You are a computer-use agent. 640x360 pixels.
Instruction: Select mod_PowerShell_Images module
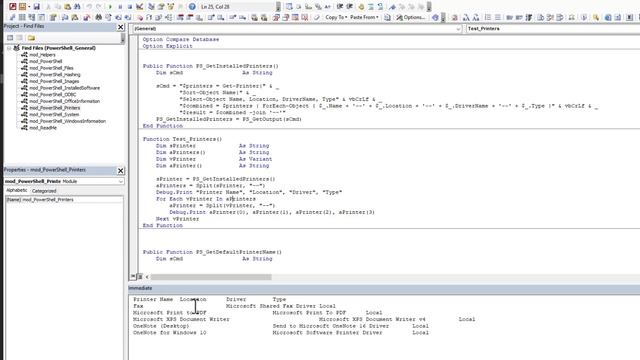[54, 81]
